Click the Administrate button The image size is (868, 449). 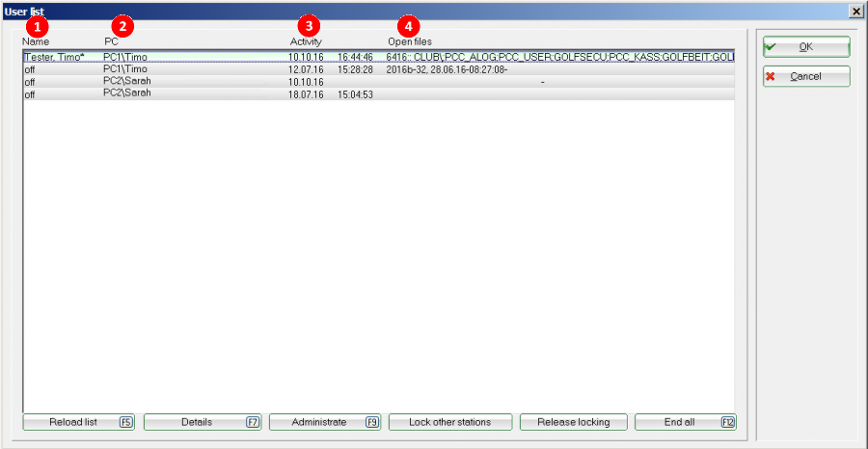coord(325,422)
